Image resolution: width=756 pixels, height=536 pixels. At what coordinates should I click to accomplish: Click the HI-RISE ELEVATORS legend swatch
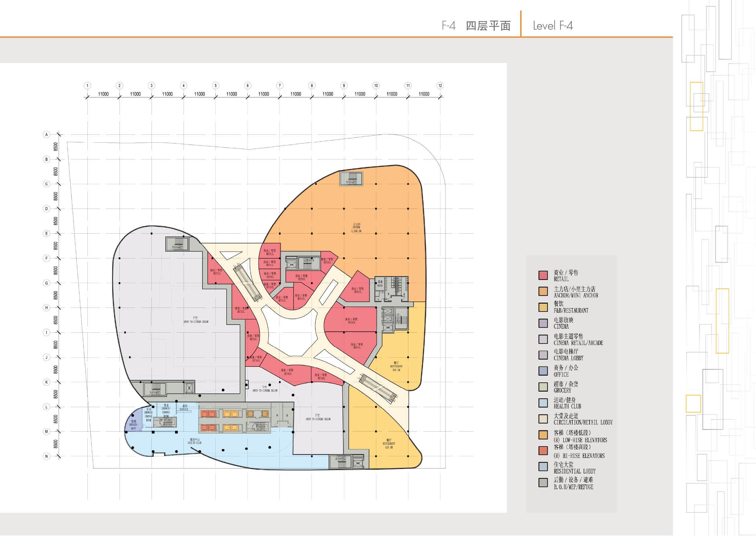pos(543,450)
